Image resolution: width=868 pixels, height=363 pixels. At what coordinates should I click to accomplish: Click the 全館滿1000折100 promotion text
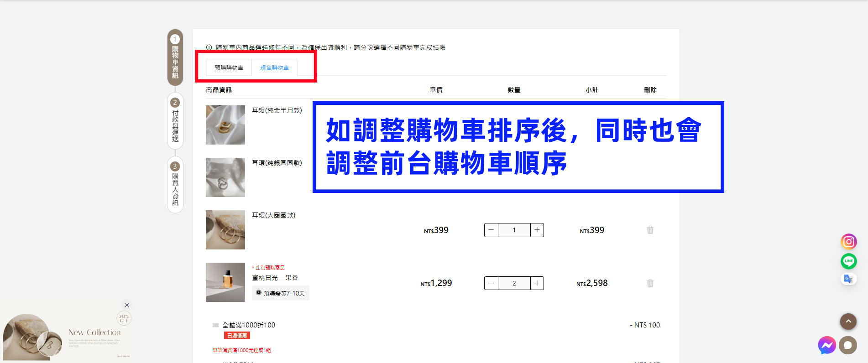249,325
